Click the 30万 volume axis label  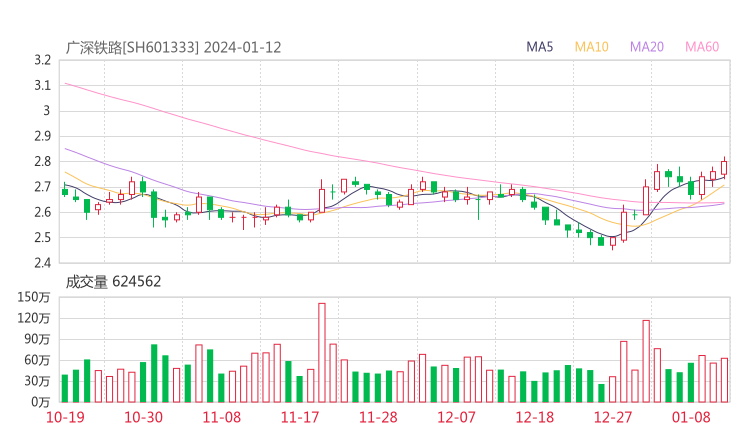[37, 381]
